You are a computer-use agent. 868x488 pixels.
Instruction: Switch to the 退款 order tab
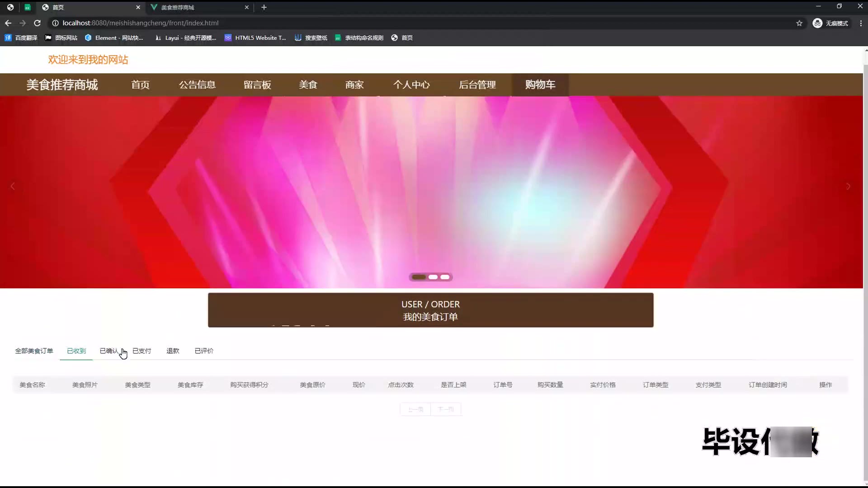click(x=173, y=351)
